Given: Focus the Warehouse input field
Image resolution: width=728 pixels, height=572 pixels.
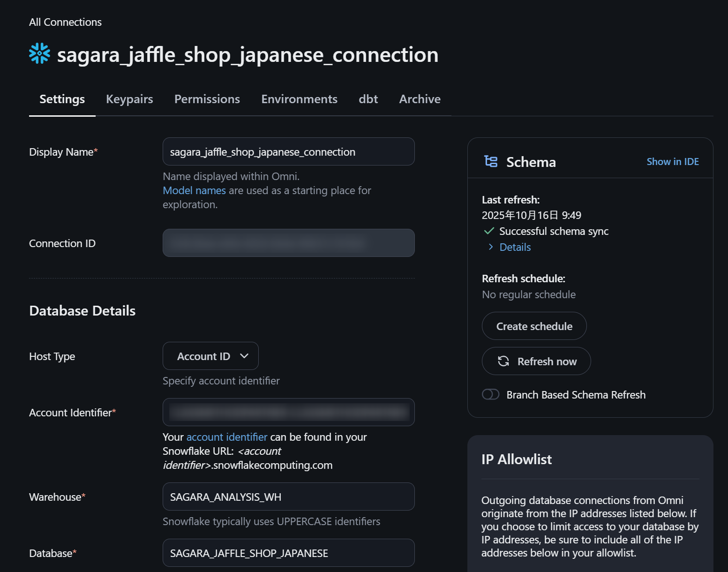Looking at the screenshot, I should (x=288, y=497).
